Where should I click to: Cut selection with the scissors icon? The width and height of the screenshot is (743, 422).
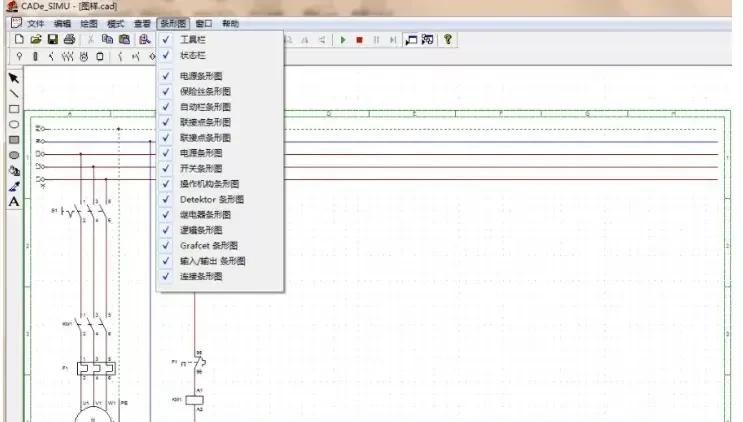pos(90,39)
